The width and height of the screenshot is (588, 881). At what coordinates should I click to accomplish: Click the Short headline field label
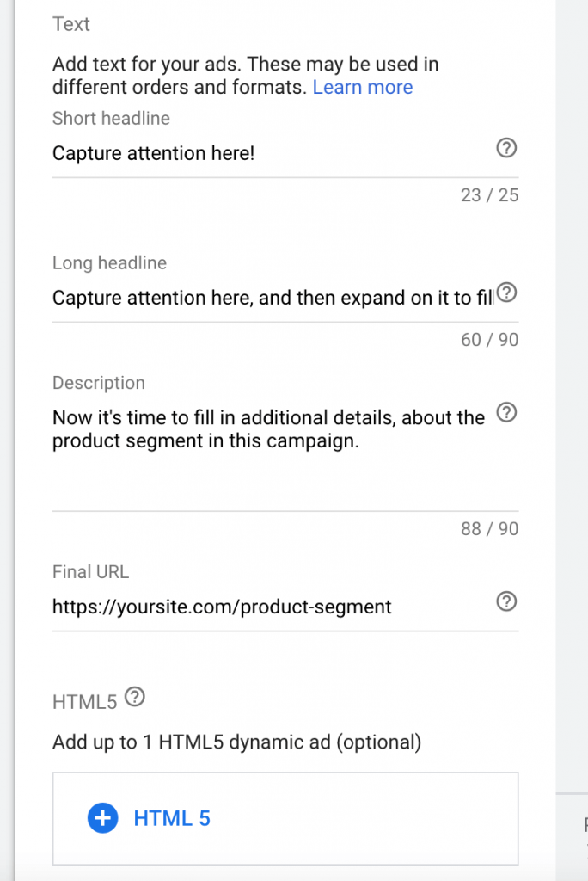click(x=111, y=119)
